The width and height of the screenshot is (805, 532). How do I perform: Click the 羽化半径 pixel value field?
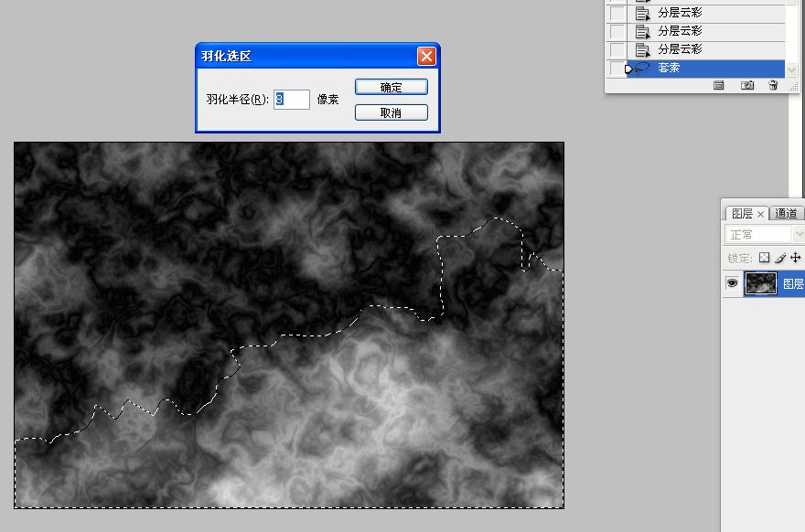click(x=291, y=99)
